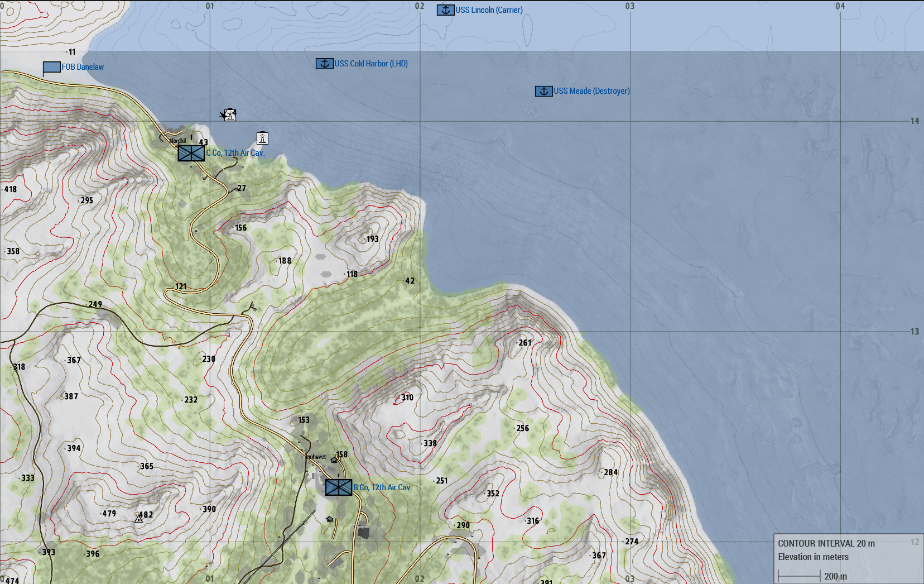Click the triangulation point symbol beside 482
This screenshot has width=924, height=584.
click(x=138, y=519)
